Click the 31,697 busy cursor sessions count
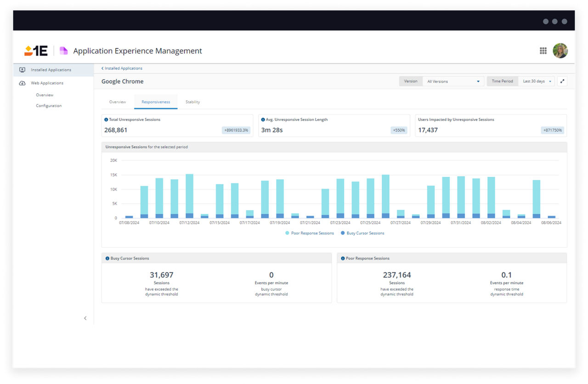588x384 pixels. (x=162, y=275)
